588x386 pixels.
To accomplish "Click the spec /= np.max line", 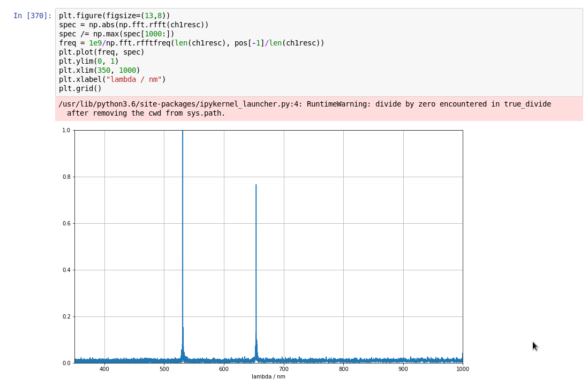I will (x=117, y=34).
